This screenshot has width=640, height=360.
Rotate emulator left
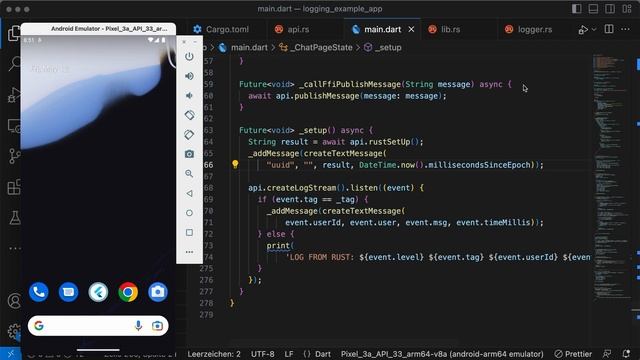click(x=189, y=115)
